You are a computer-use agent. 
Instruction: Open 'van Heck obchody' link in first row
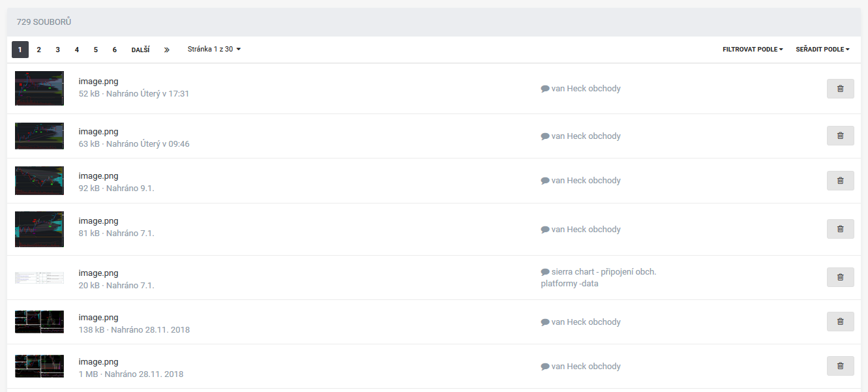coord(586,89)
